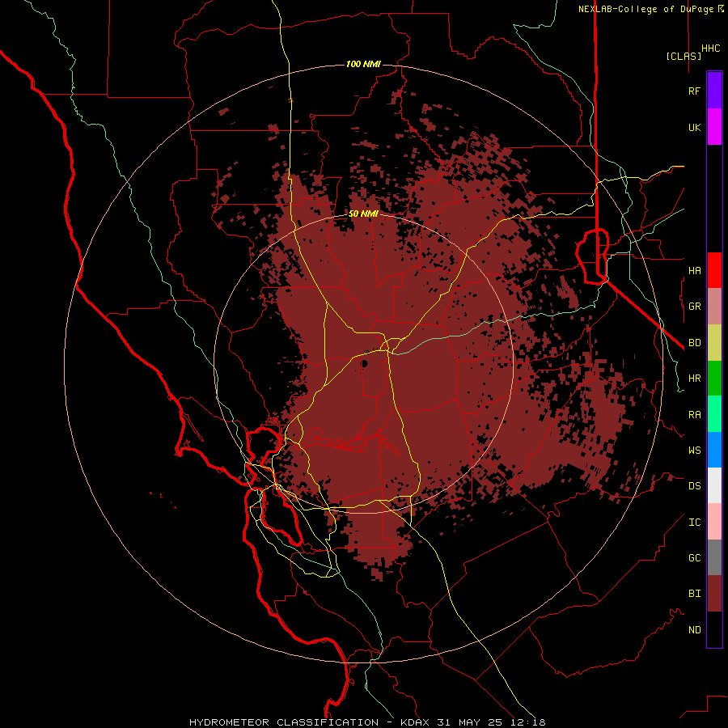Click the BD legend label
Screen dimensions: 728x728
point(694,343)
